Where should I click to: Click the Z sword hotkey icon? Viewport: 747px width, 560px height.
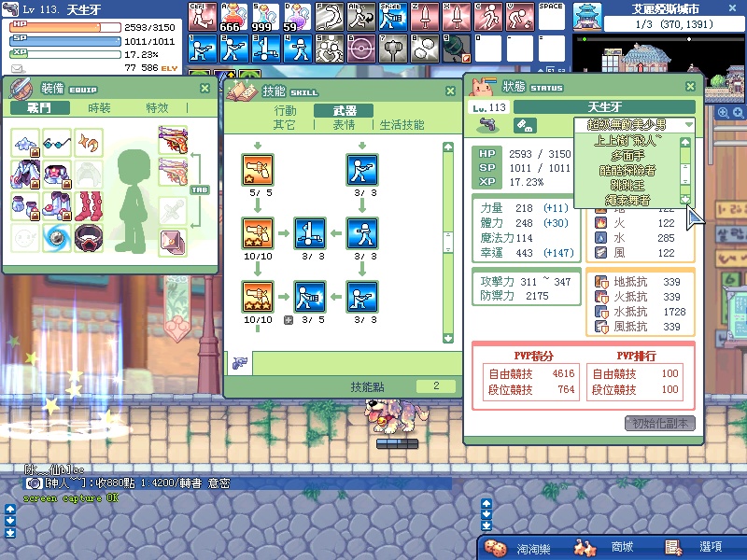pyautogui.click(x=425, y=17)
